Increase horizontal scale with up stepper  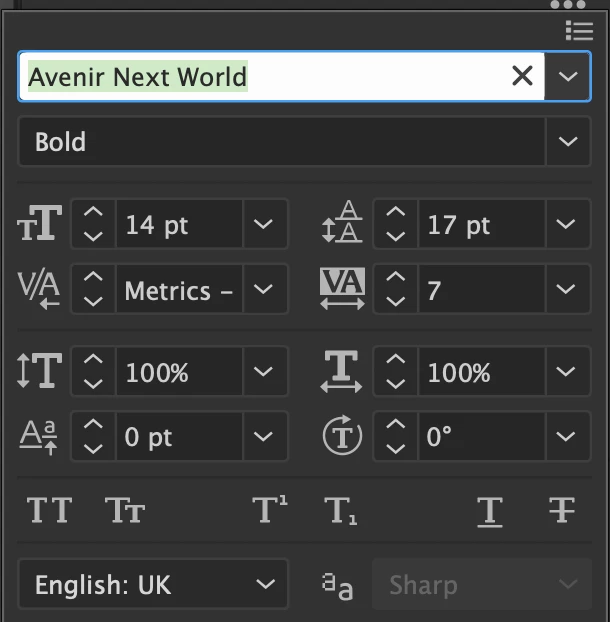[x=395, y=359]
